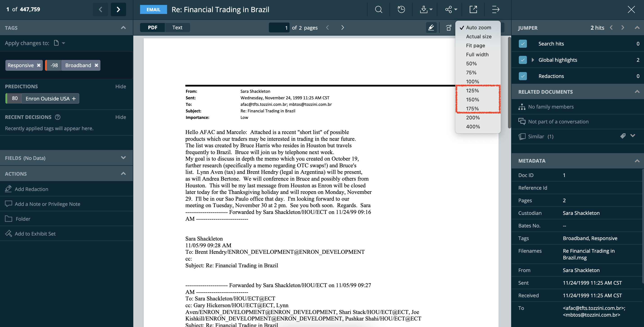Collapse the Tags panel

tap(123, 27)
